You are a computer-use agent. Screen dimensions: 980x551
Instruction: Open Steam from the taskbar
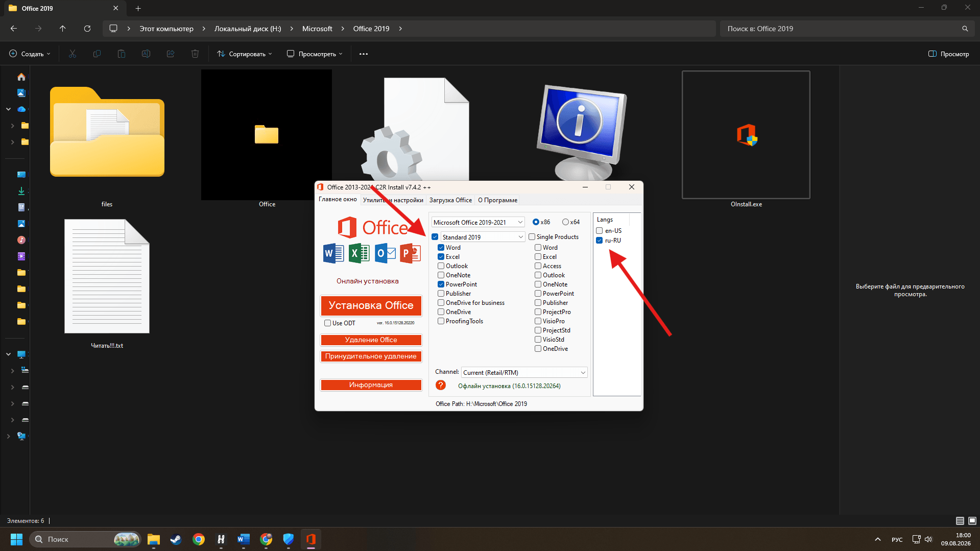pos(176,539)
